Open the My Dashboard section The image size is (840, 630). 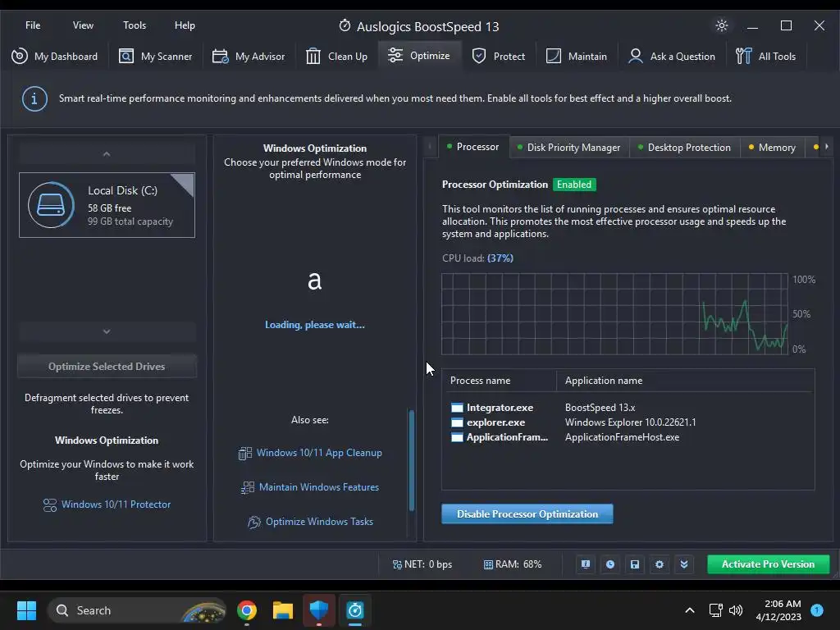click(55, 57)
